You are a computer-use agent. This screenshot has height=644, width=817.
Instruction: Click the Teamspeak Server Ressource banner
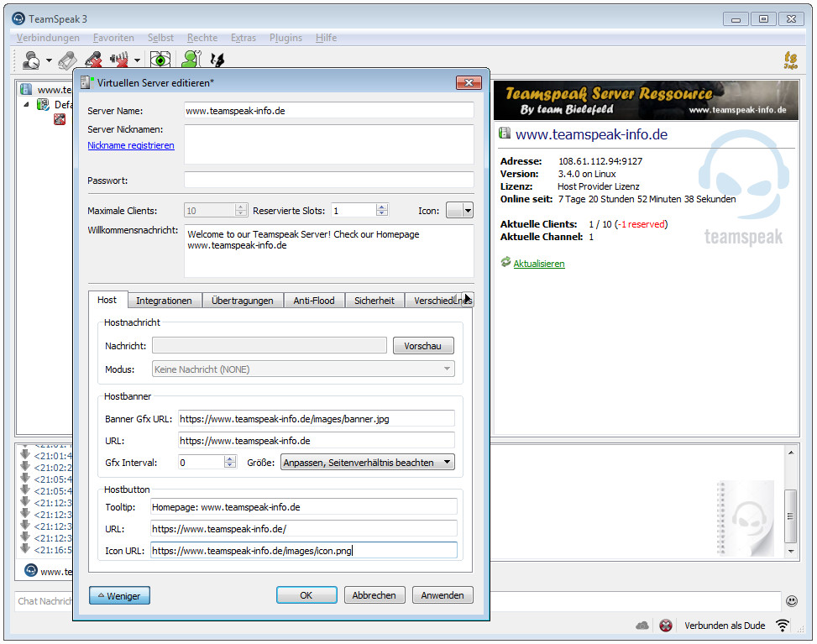pos(646,101)
